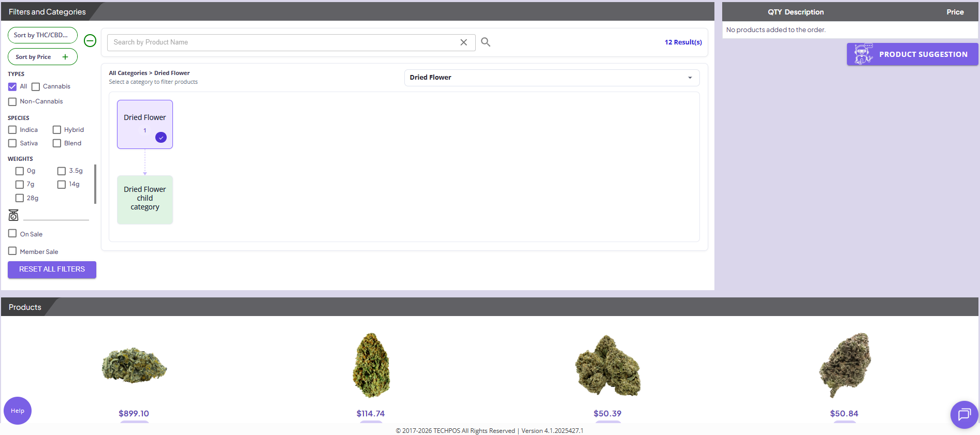Click the $50.39 price label

608,413
